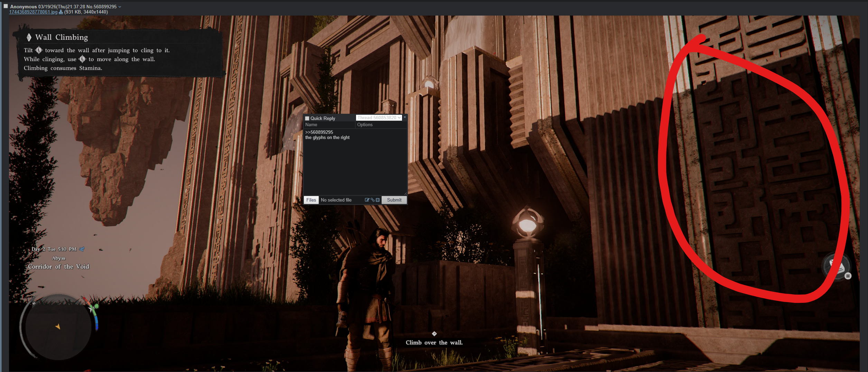
Task: Click the 'Climb over the wall.' objective text
Action: [434, 343]
